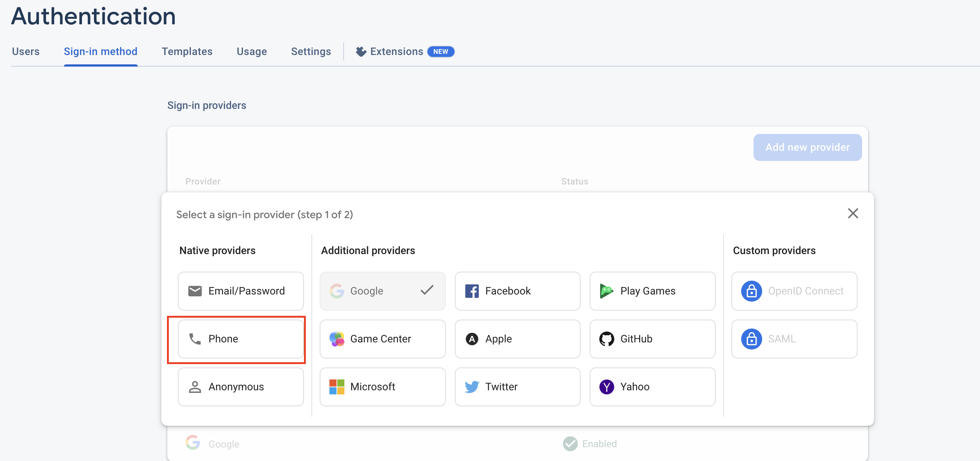Choose the Microsoft provider
The image size is (980, 461).
(x=382, y=387)
